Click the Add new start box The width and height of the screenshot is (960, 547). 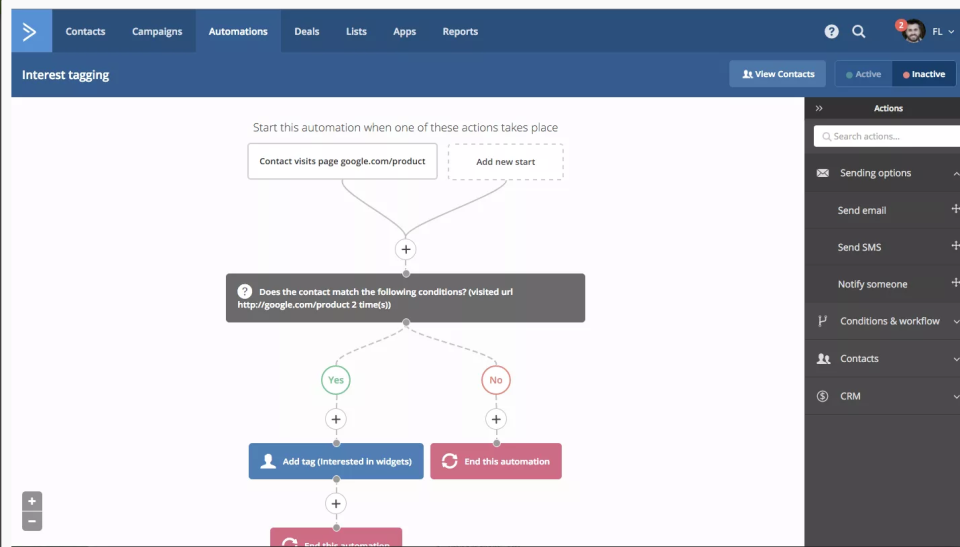pos(505,162)
